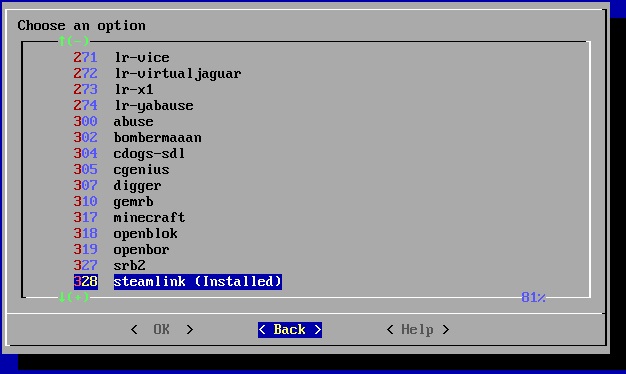
Task: Pick the openblok row
Action: [x=125, y=233]
